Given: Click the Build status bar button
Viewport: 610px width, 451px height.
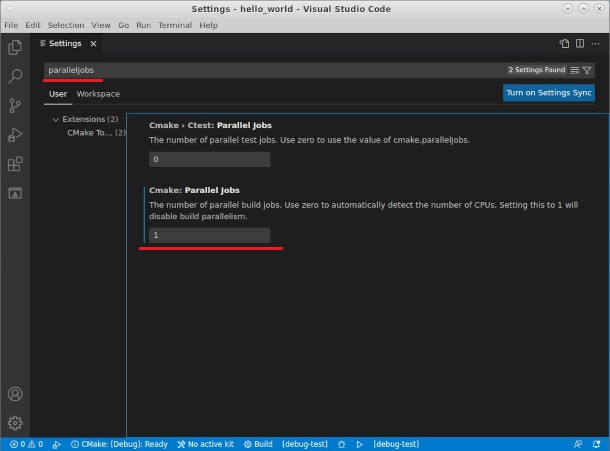Looking at the screenshot, I should (x=258, y=444).
